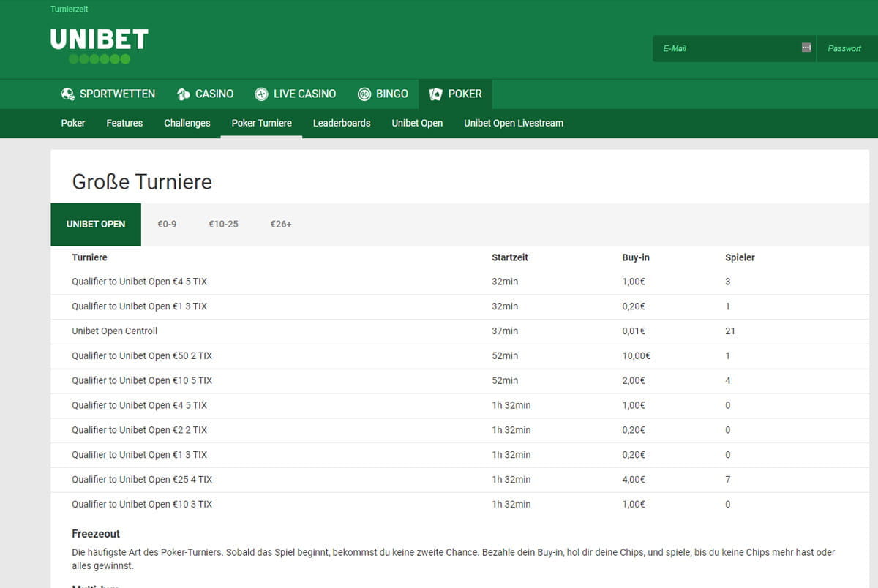Click the Live Casino roulette icon

[x=261, y=94]
